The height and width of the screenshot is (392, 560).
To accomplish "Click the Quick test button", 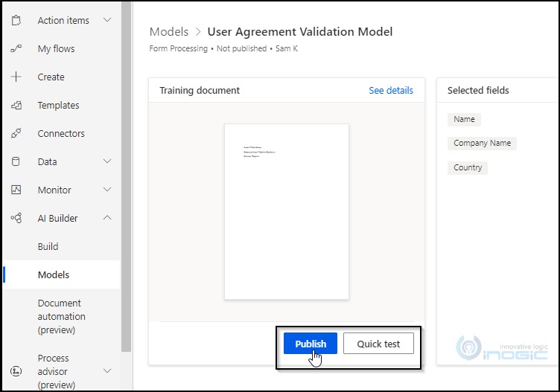I will click(x=378, y=344).
